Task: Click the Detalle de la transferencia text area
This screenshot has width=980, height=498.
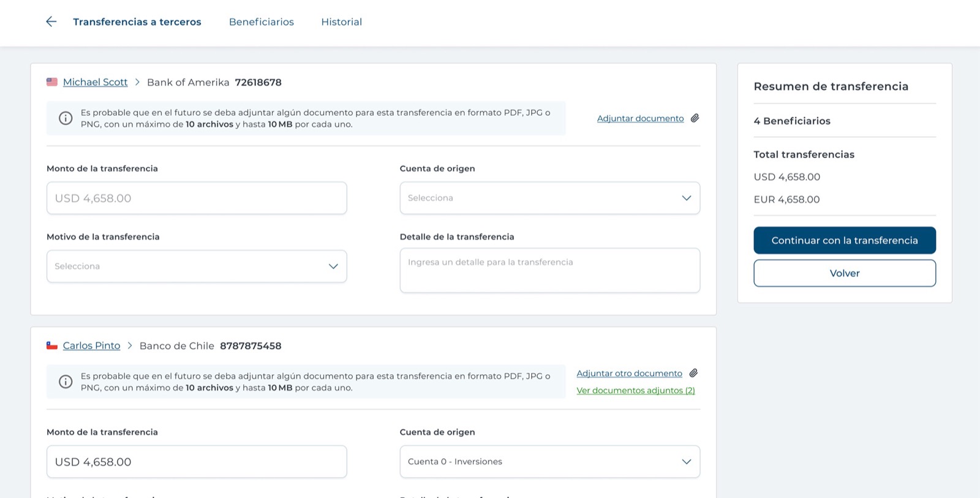Action: [549, 270]
